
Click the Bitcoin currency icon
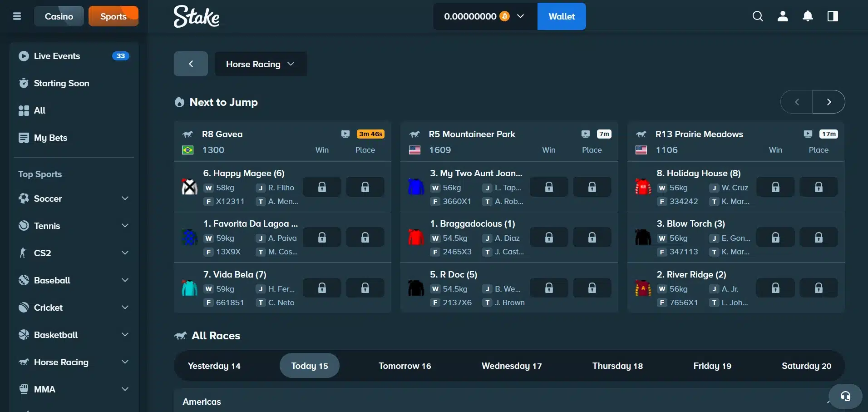click(x=504, y=16)
